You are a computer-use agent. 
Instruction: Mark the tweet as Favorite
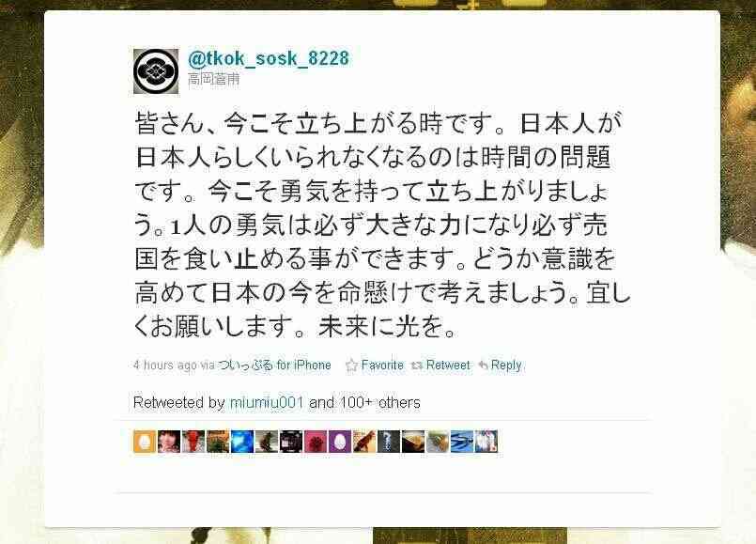[x=382, y=365]
